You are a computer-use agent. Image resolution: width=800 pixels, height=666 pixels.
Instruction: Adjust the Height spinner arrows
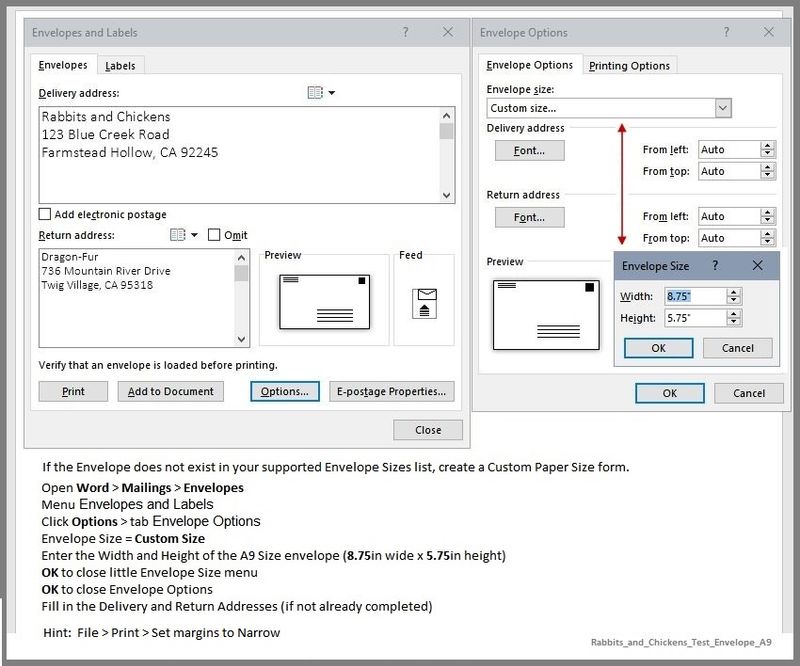734,318
